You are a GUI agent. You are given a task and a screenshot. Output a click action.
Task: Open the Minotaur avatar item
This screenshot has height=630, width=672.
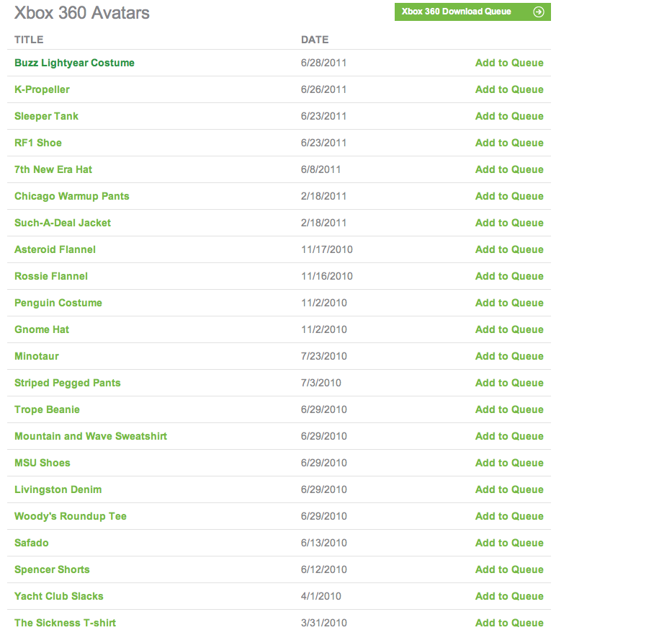[x=37, y=356]
